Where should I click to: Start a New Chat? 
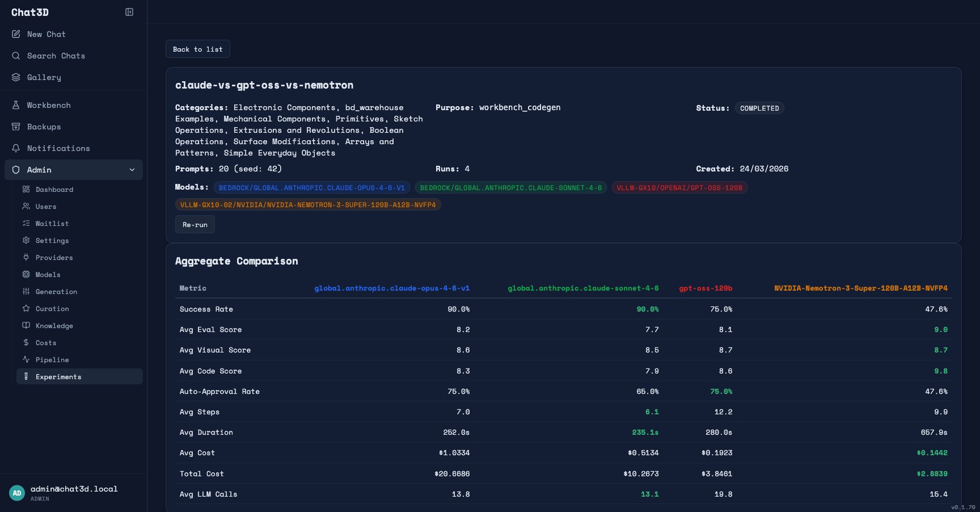(47, 34)
